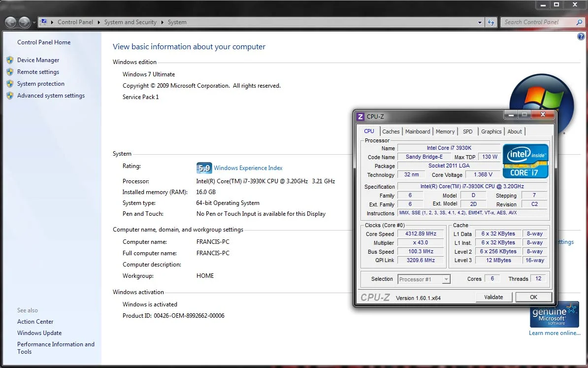Open Control Panel Home
This screenshot has width=588, height=368.
click(x=44, y=42)
